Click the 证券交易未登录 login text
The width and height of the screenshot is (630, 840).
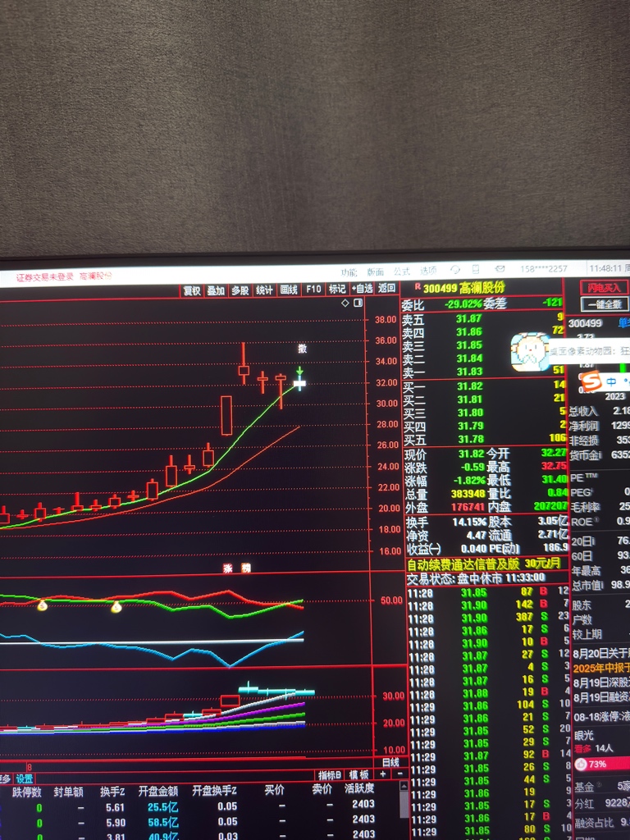click(x=44, y=277)
